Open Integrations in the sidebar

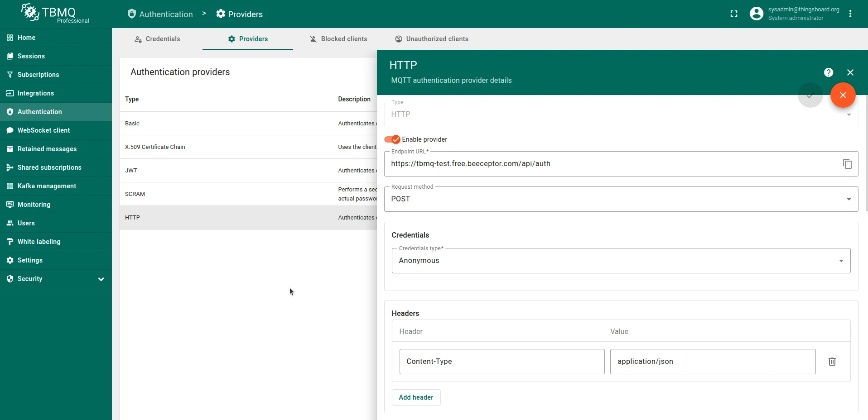tap(56, 93)
